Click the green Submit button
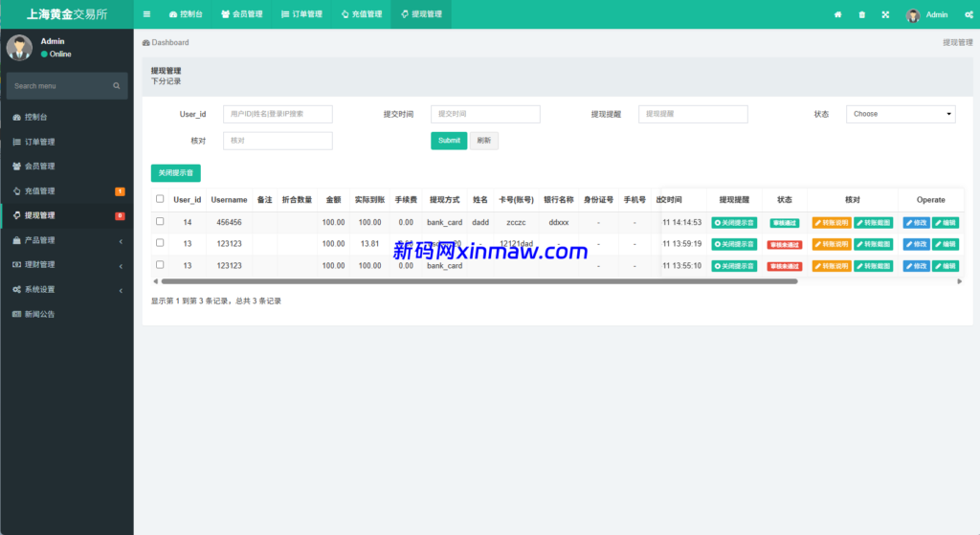980x535 pixels. tap(449, 141)
